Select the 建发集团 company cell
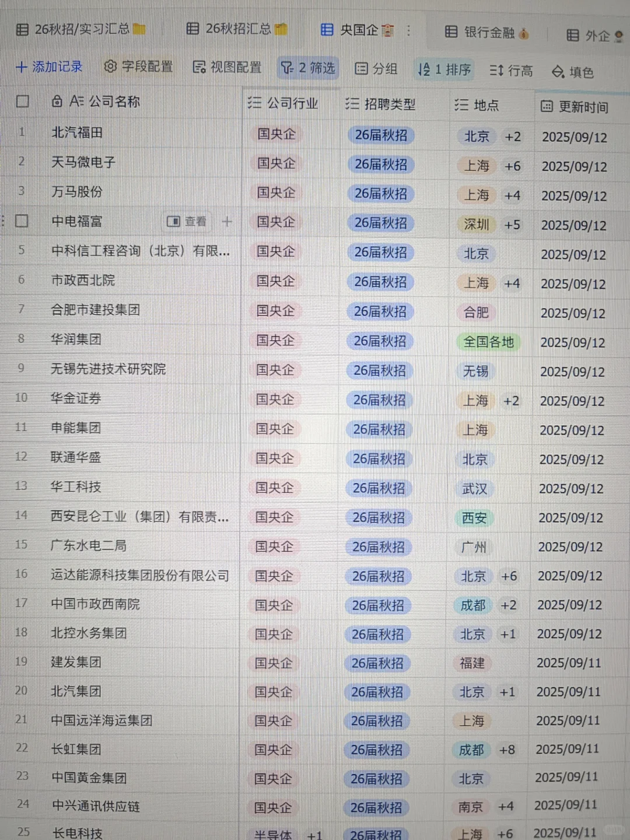The height and width of the screenshot is (840, 630). [x=76, y=662]
